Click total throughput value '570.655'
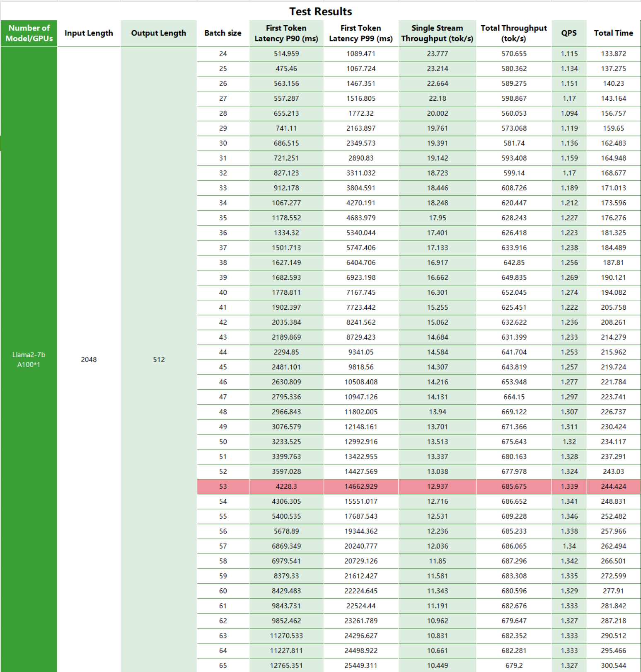The width and height of the screenshot is (641, 672). point(514,53)
